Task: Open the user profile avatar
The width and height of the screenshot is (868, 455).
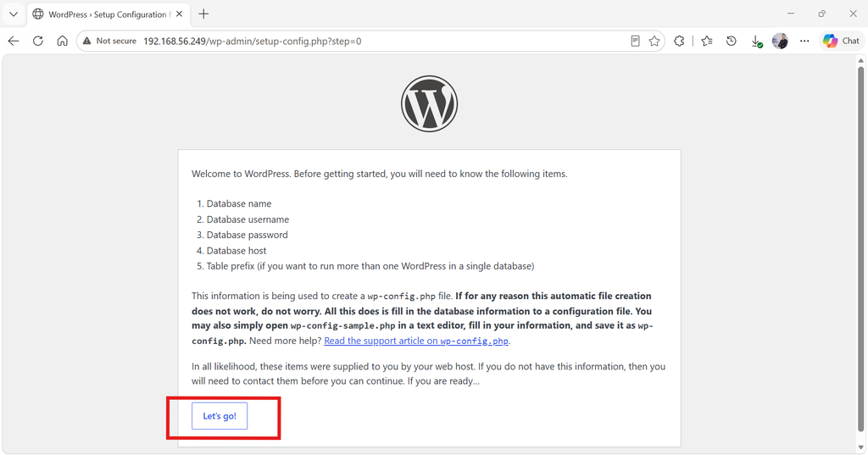Action: (780, 41)
